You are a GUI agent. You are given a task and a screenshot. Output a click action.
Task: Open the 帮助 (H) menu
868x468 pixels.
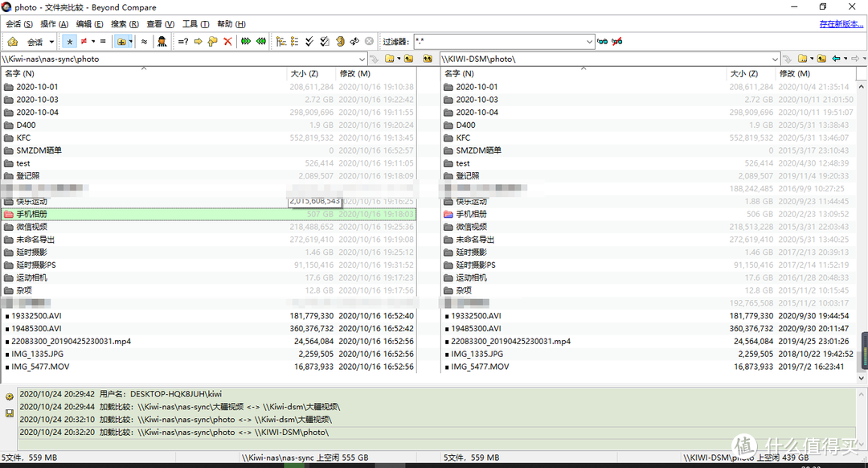[231, 24]
